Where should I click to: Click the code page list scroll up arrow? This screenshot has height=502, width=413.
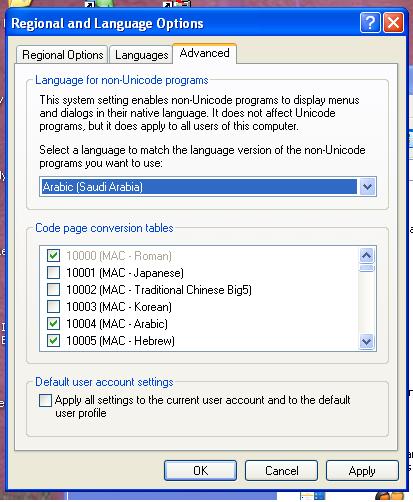tap(367, 255)
